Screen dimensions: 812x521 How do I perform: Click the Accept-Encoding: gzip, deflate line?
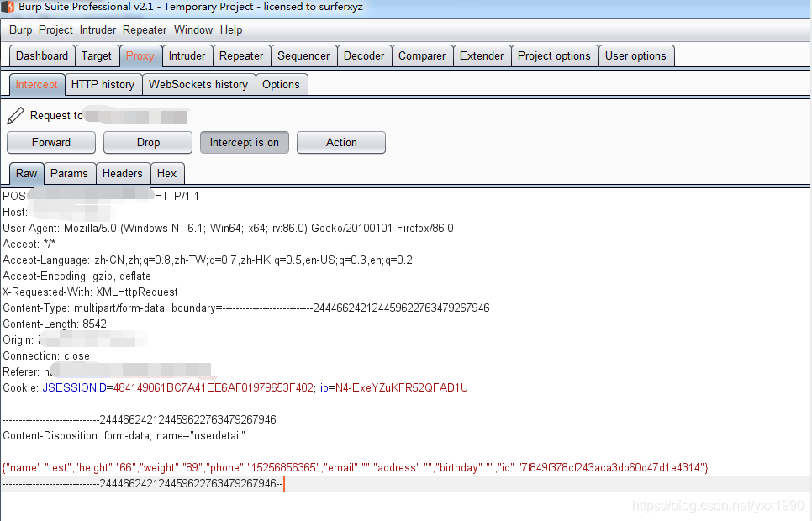tap(76, 276)
